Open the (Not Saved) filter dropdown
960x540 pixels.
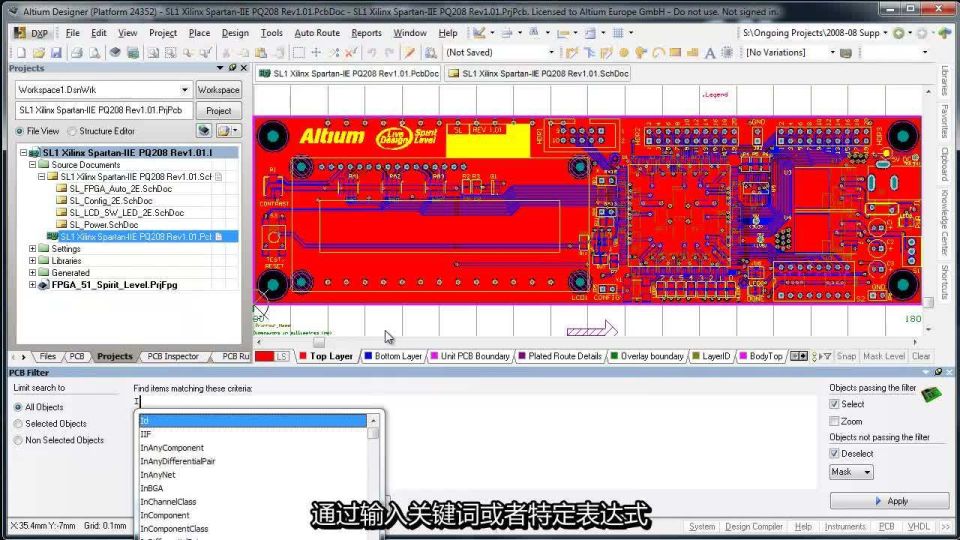coord(551,53)
